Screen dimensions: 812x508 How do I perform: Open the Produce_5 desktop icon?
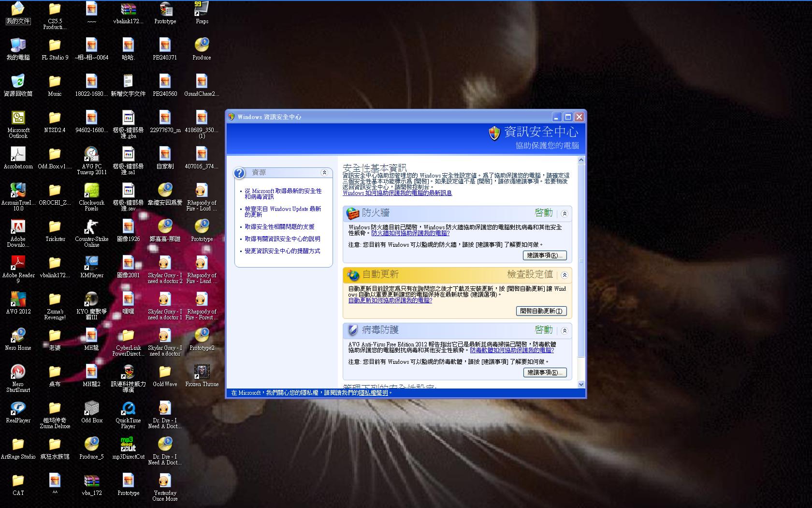coord(92,448)
